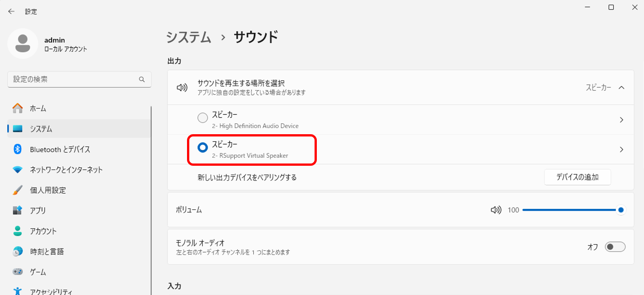644x295 pixels.
Task: Click the back arrow icon in title bar
Action: click(11, 11)
